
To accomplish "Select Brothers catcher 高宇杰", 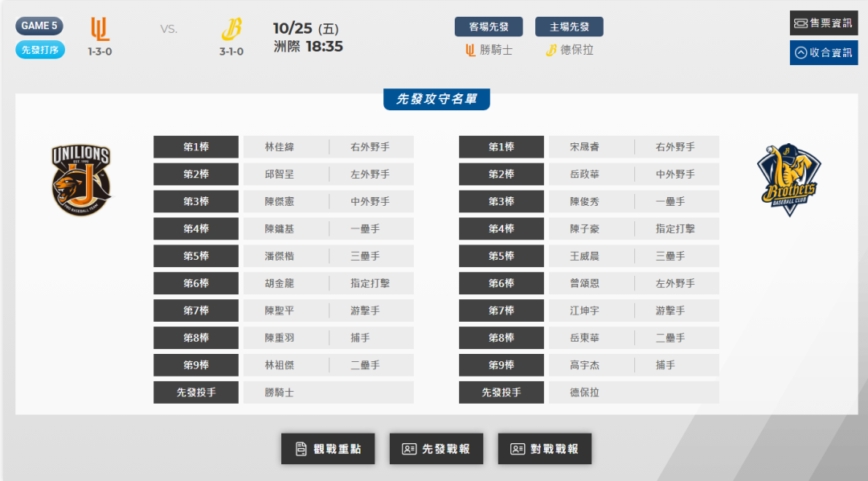I will 584,365.
